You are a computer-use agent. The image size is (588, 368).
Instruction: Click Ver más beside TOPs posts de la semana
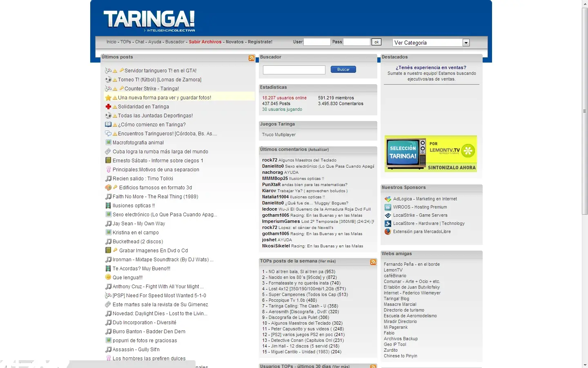tap(327, 261)
